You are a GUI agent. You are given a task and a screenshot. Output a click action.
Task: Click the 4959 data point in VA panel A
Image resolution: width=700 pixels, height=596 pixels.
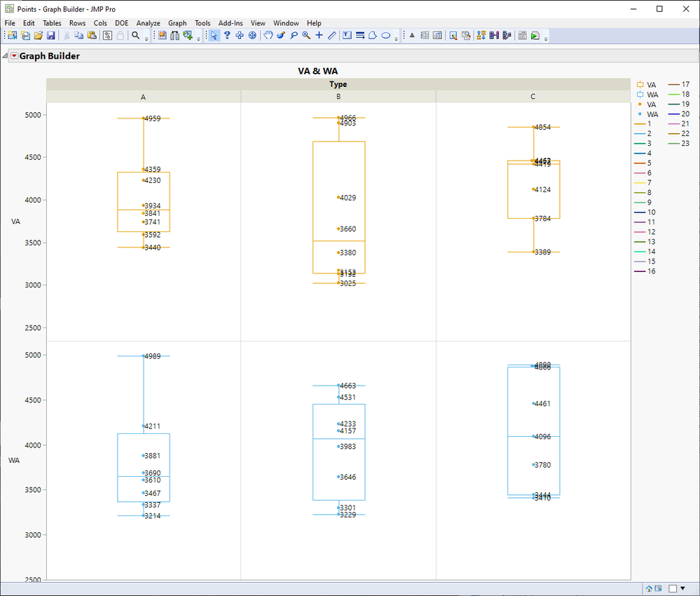(x=144, y=118)
